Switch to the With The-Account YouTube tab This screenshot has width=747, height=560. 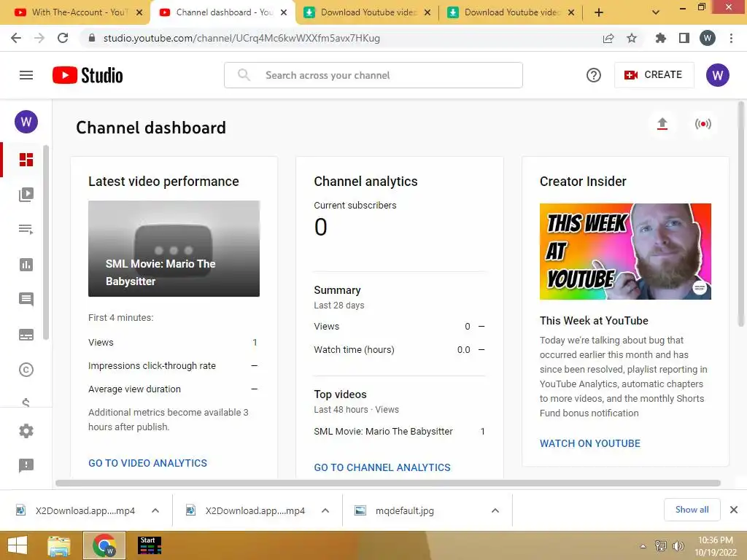click(76, 12)
